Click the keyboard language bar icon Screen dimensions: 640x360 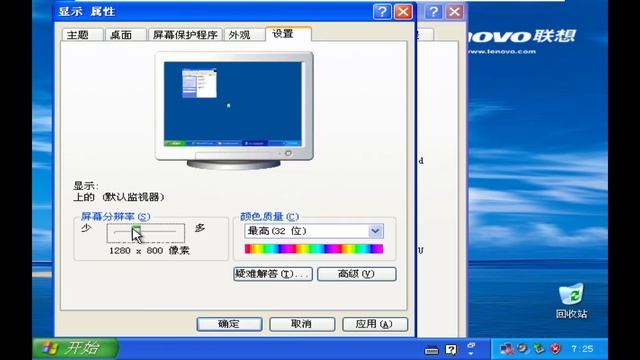(x=431, y=350)
